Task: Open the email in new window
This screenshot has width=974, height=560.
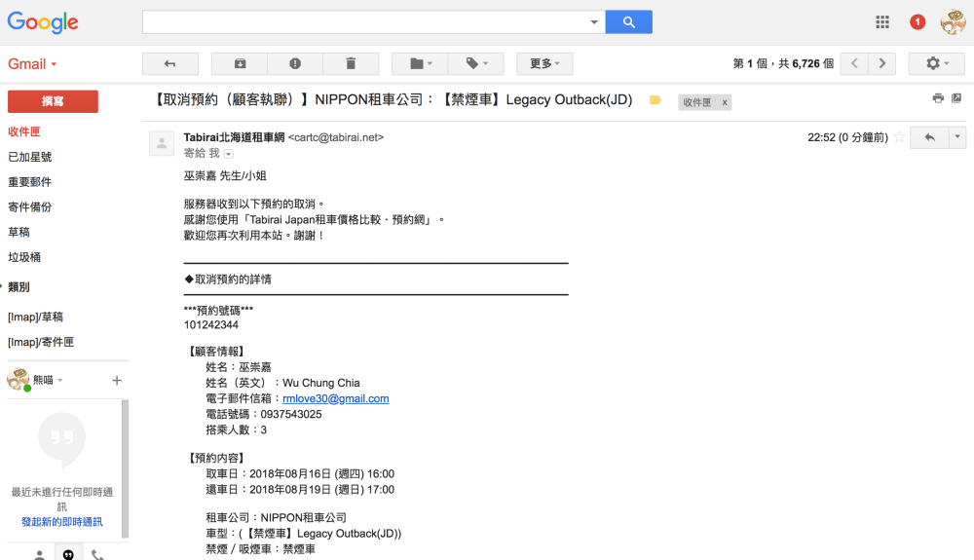Action: click(x=956, y=98)
